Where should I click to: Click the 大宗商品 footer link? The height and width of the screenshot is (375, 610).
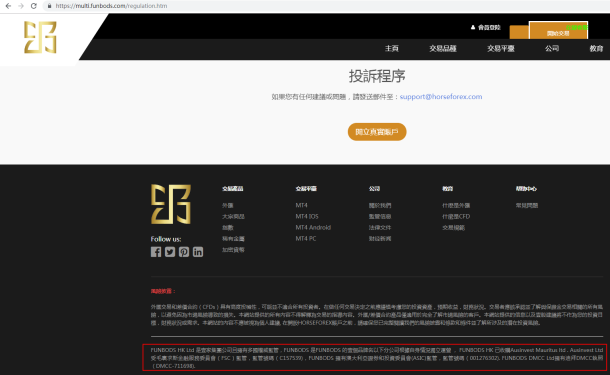(233, 216)
